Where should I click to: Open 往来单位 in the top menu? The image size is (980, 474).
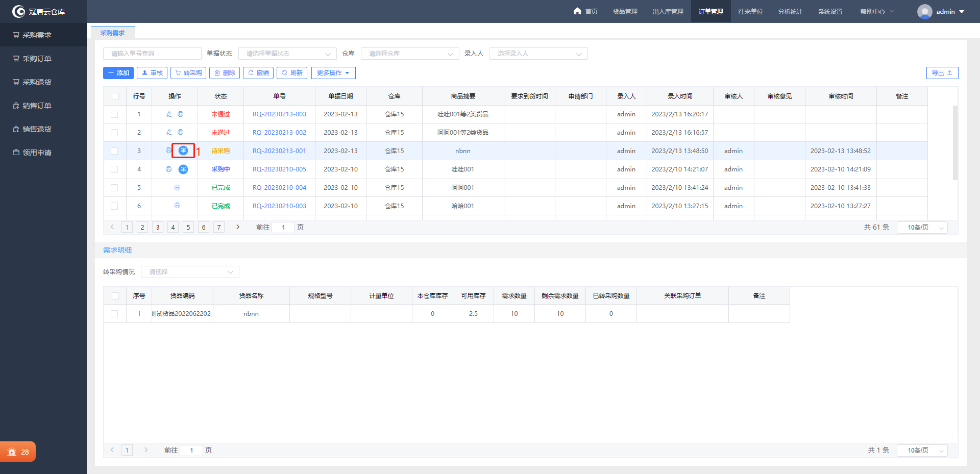coord(751,11)
